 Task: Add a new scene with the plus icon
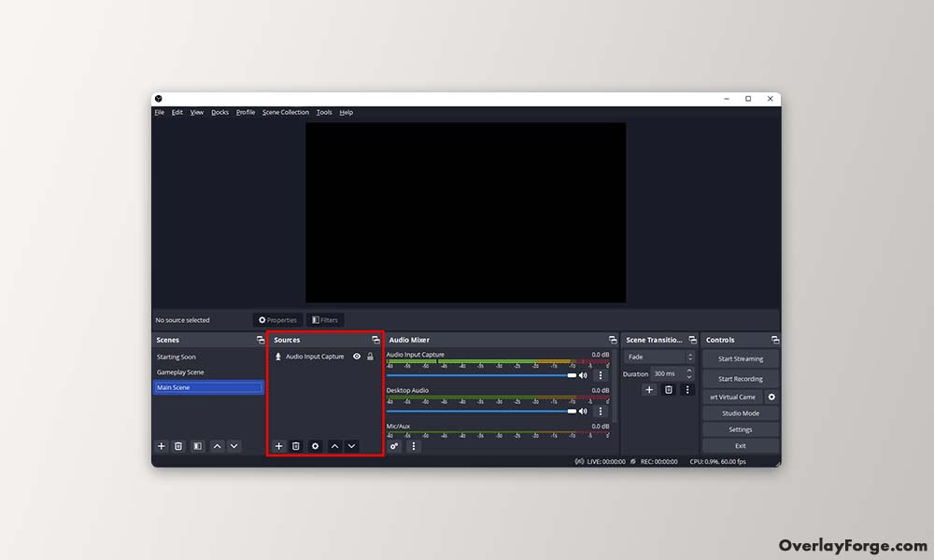tap(161, 446)
